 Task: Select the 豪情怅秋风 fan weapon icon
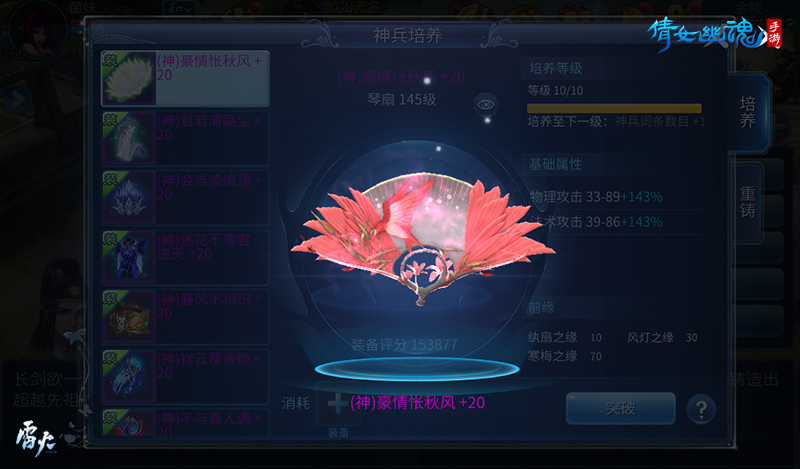(x=129, y=79)
